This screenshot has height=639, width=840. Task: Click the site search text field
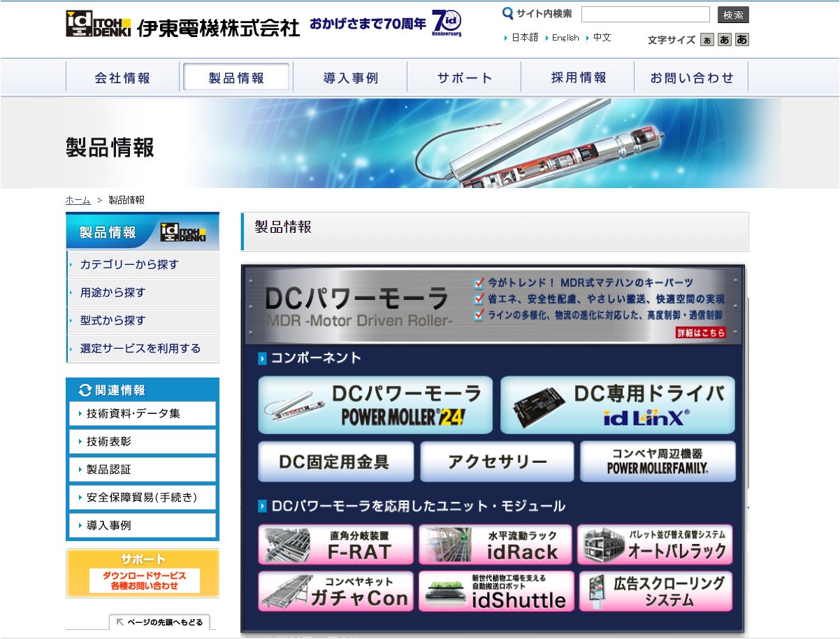pos(645,15)
